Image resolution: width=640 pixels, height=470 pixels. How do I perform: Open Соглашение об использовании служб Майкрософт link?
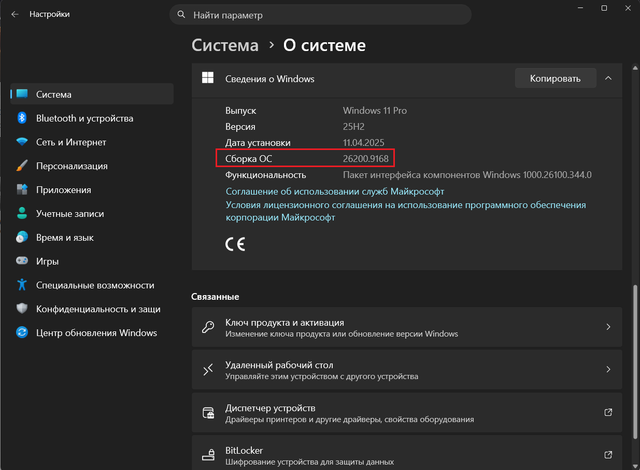tap(335, 191)
